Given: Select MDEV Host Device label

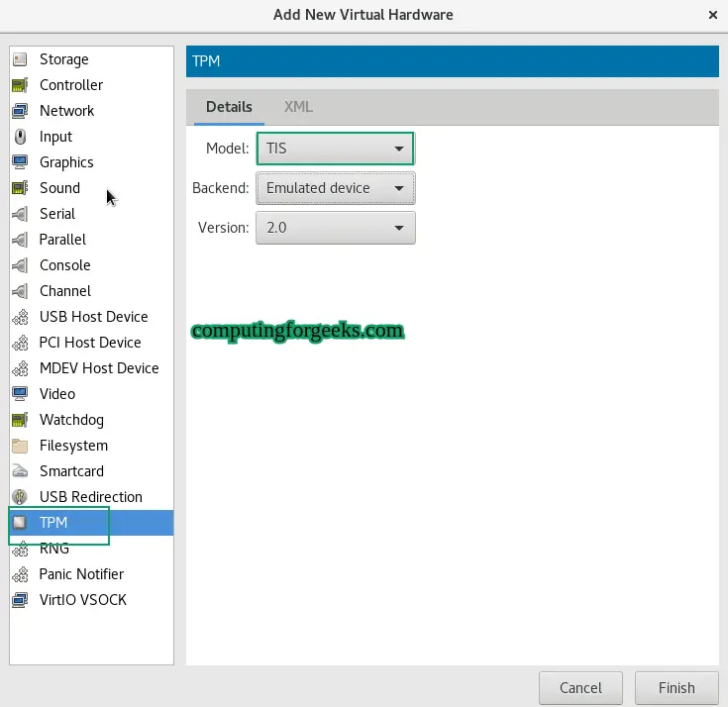Looking at the screenshot, I should (99, 368).
